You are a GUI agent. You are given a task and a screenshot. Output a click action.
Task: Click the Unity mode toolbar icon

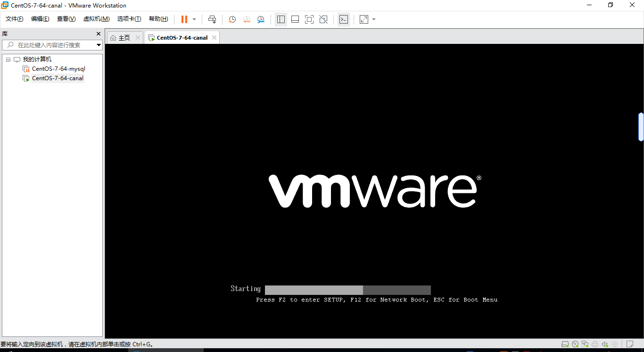pyautogui.click(x=323, y=19)
